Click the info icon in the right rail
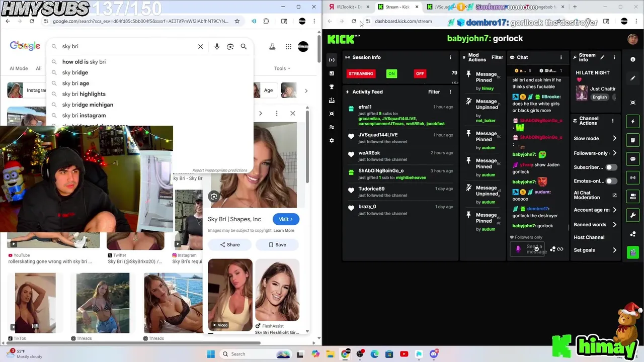This screenshot has height=362, width=644. coord(633,59)
